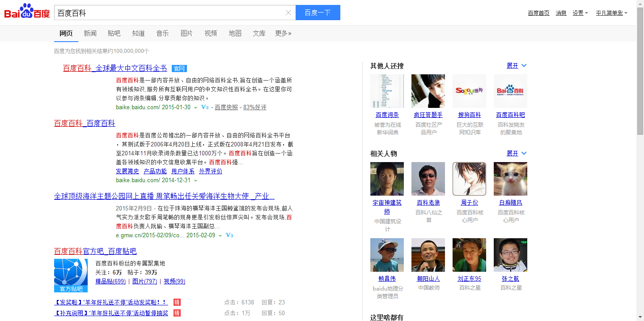Click inside the search input field
Image resolution: width=644 pixels, height=321 pixels.
point(170,13)
